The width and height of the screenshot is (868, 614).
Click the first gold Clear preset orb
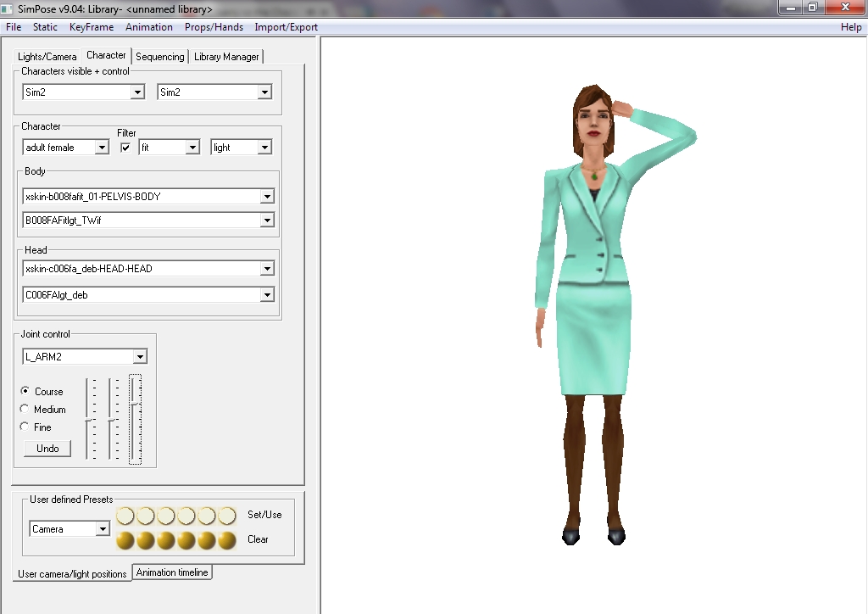[x=125, y=540]
